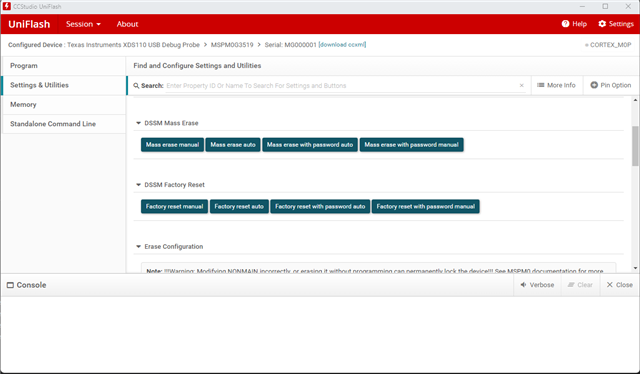Click the scrollbar down arrow

[x=635, y=268]
